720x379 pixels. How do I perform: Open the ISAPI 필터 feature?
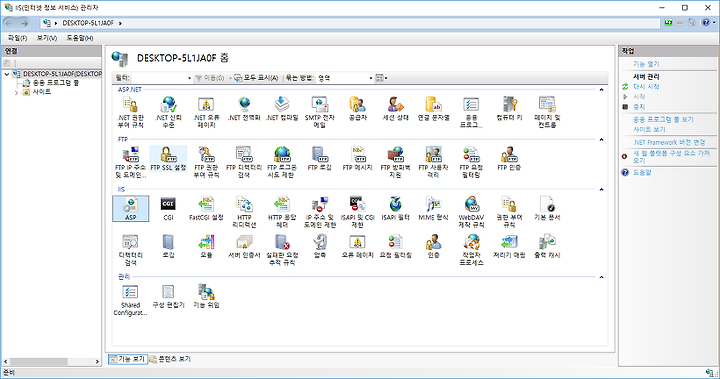[x=395, y=209]
